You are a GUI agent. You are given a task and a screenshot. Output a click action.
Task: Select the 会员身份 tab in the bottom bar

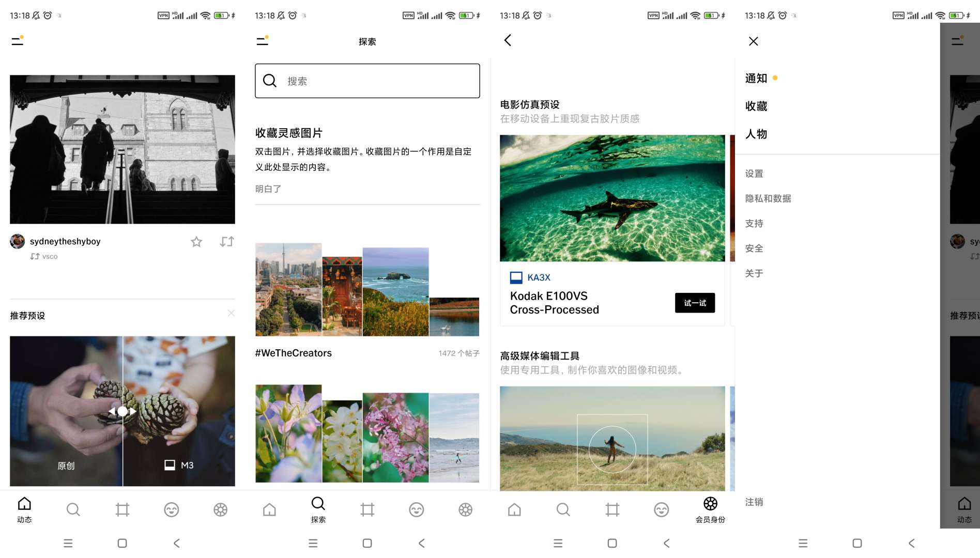point(711,510)
